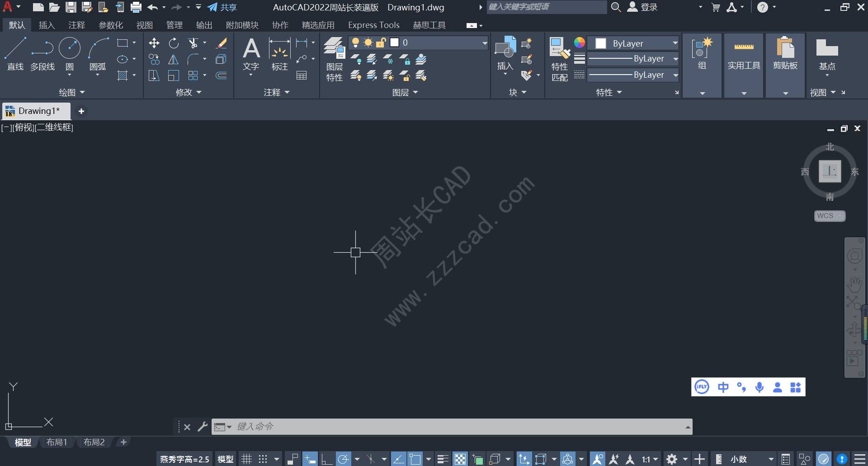Click the object color wheel icon in Properties

coord(579,42)
